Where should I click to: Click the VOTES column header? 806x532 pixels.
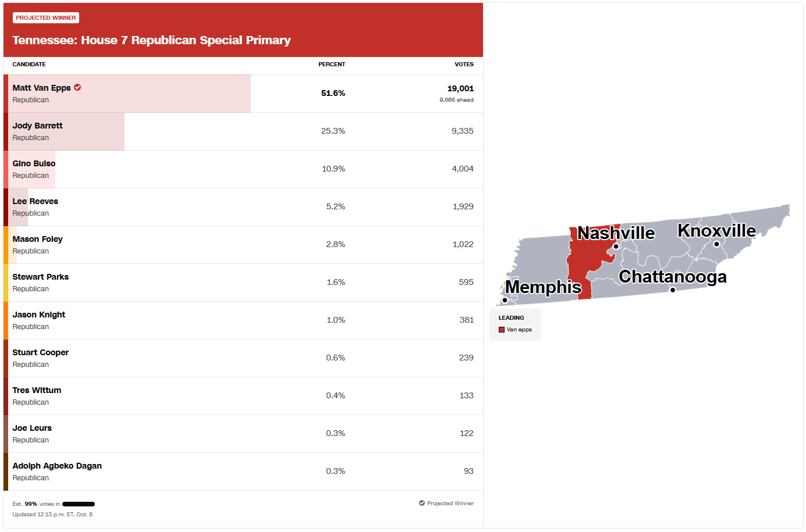(464, 65)
